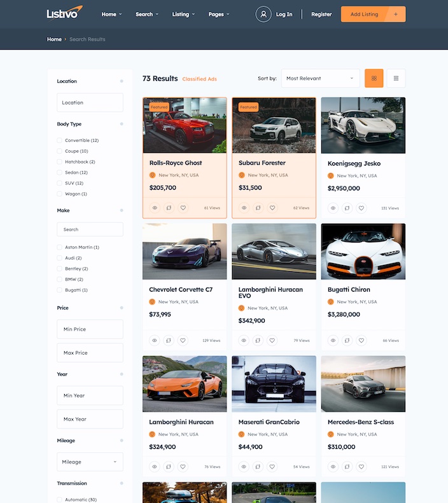Open the Pages navigation menu
The image size is (448, 503).
click(x=219, y=14)
